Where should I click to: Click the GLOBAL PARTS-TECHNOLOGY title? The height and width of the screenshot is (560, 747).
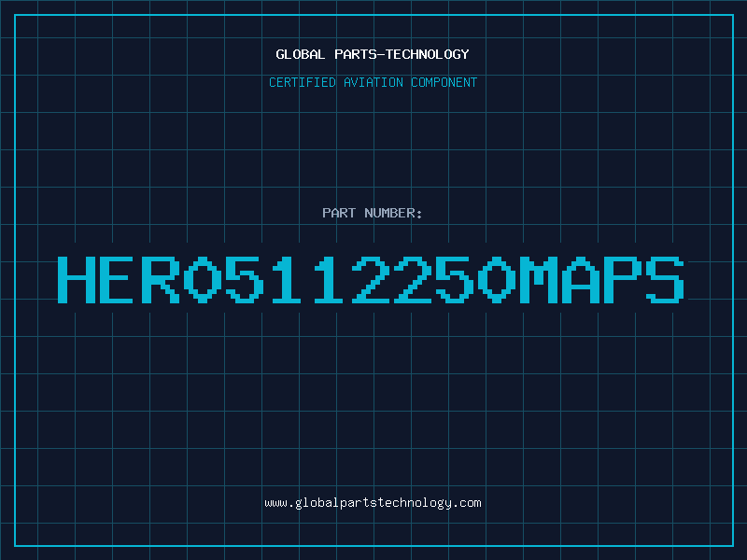coord(373,54)
